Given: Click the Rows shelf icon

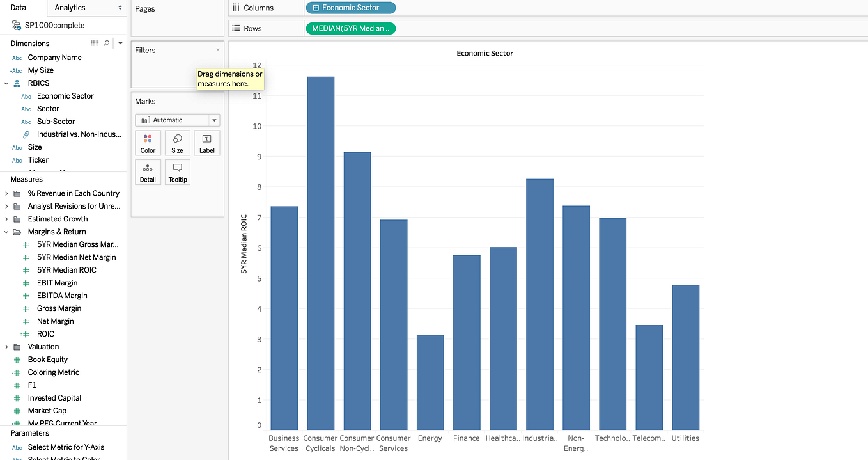Looking at the screenshot, I should 237,28.
